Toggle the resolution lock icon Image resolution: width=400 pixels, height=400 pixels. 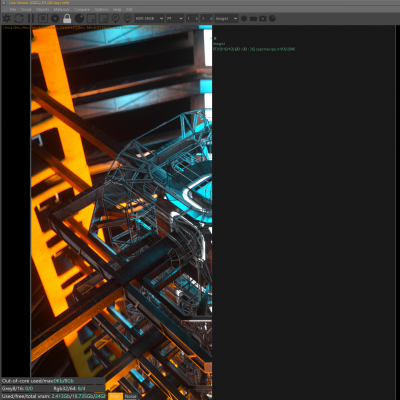coord(67,18)
